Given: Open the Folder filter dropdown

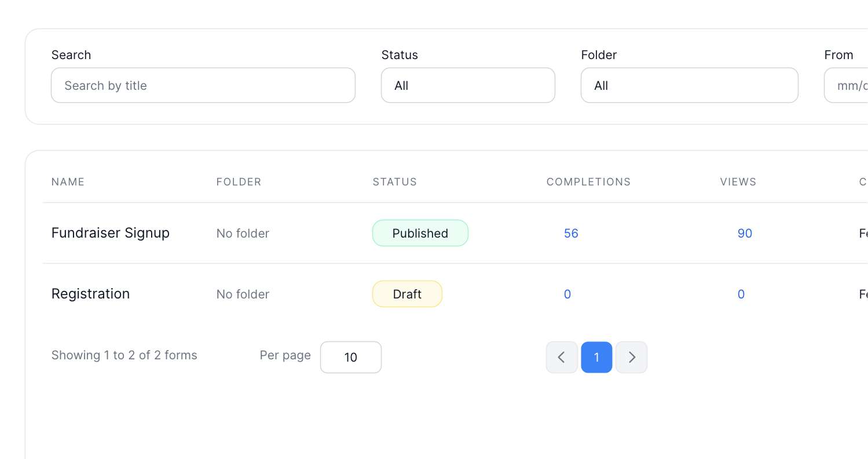Looking at the screenshot, I should (688, 85).
